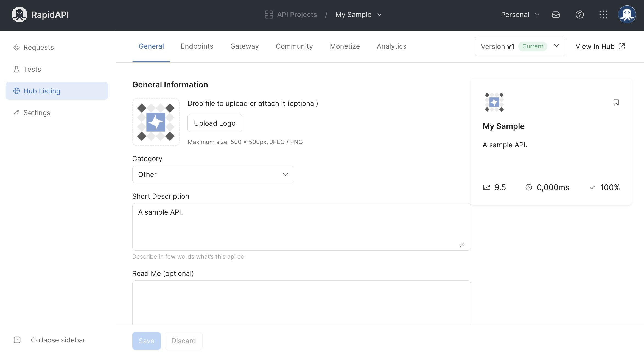Open Requests in the sidebar

coord(57,47)
